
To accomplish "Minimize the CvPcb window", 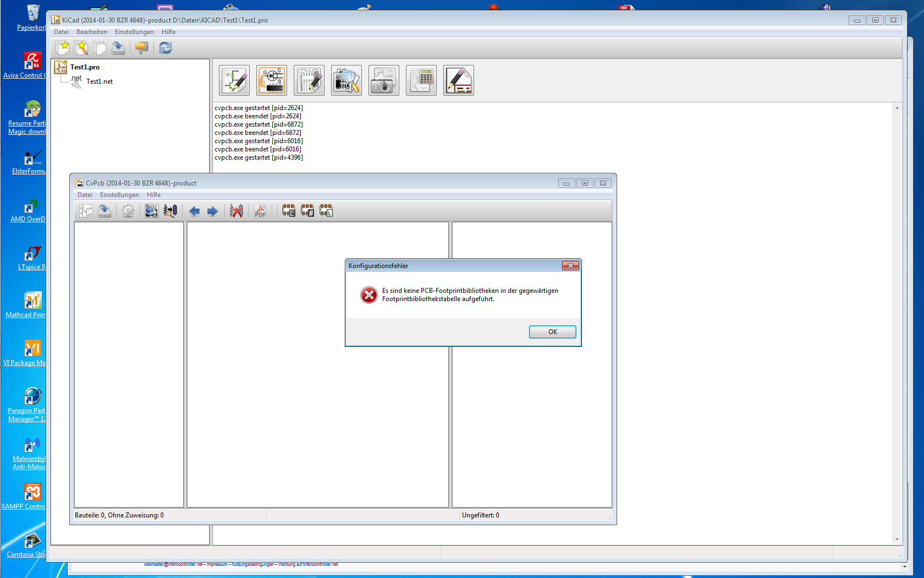I will click(x=566, y=183).
